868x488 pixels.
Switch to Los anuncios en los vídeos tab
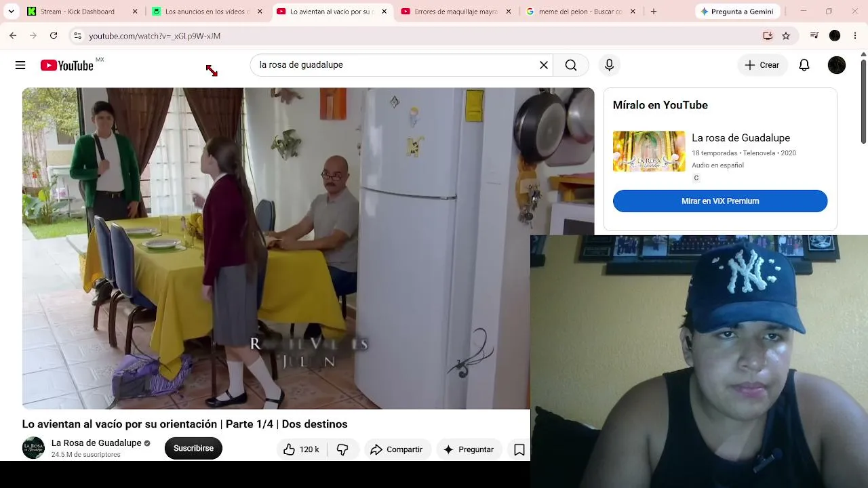208,12
